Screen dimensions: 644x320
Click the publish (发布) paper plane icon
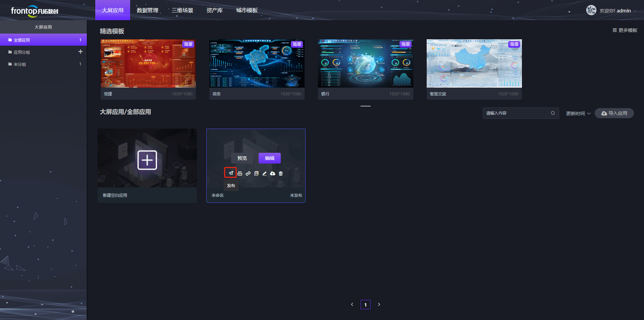click(231, 173)
